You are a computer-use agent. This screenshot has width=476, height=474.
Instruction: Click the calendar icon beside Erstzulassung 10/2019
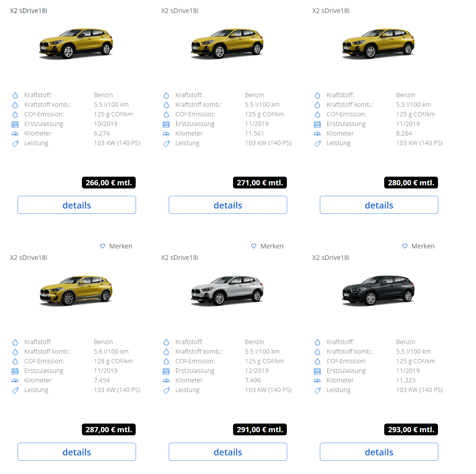(15, 124)
